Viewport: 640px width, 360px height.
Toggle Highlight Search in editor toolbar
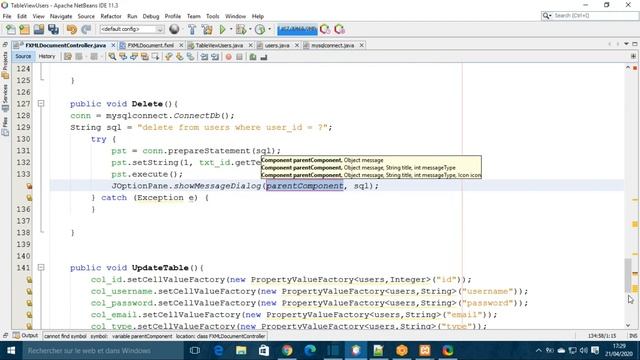144,57
